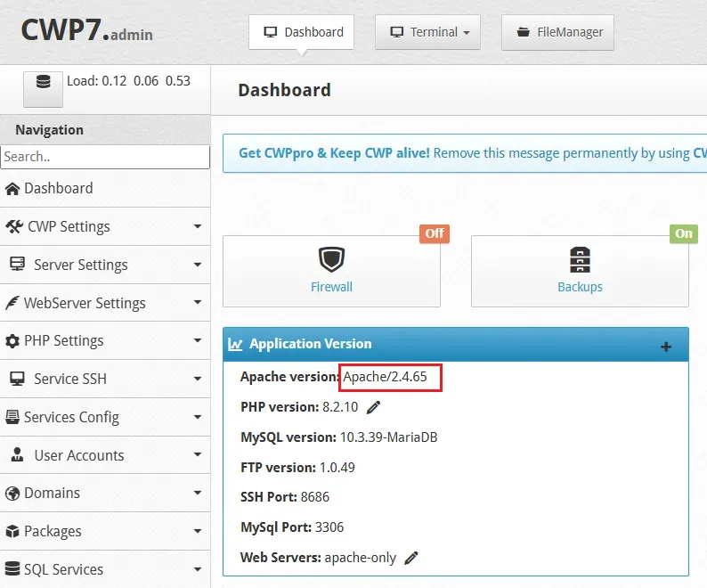Click the Services Config icon

point(12,417)
